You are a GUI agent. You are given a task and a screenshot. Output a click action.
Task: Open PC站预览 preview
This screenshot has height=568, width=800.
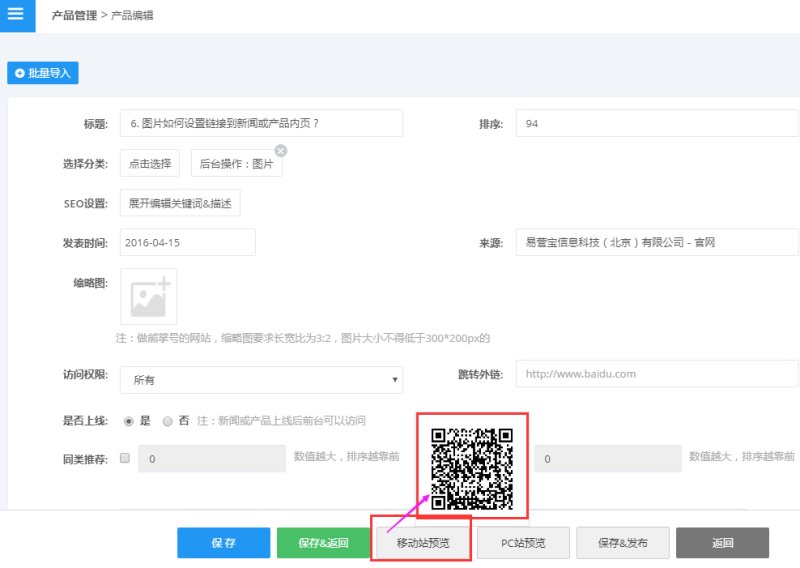pos(523,543)
